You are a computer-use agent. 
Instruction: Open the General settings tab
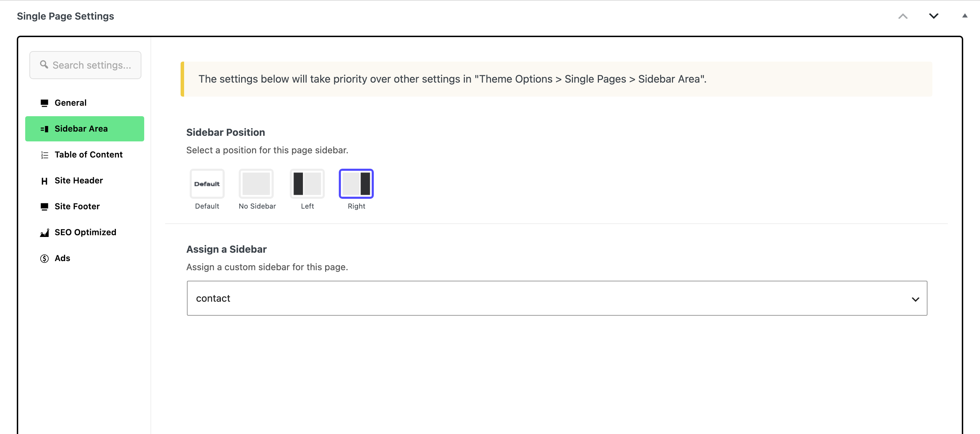coord(84,103)
